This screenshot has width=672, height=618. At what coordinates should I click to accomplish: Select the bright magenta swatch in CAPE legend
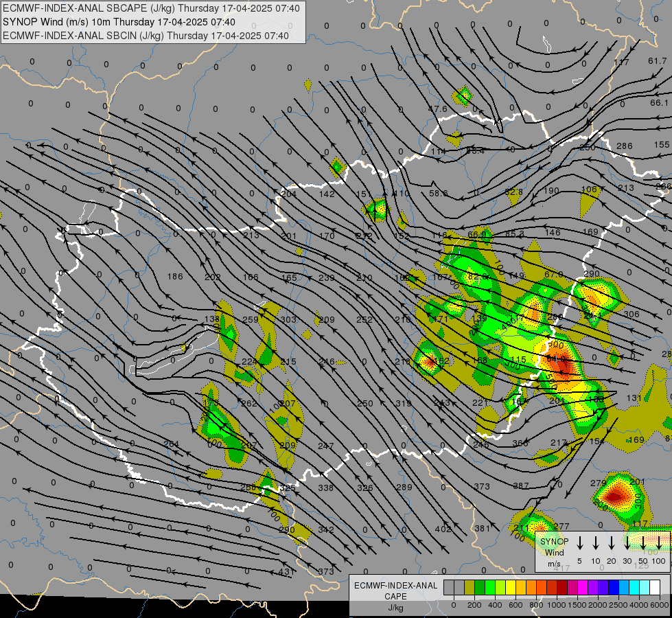(583, 588)
